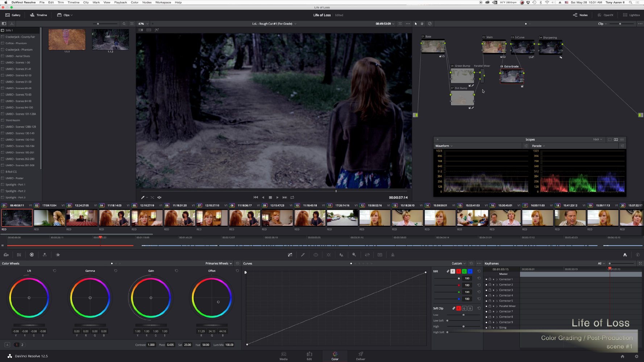The width and height of the screenshot is (644, 362).
Task: Open the RGB Mixer palette icon
Action: pos(45,255)
